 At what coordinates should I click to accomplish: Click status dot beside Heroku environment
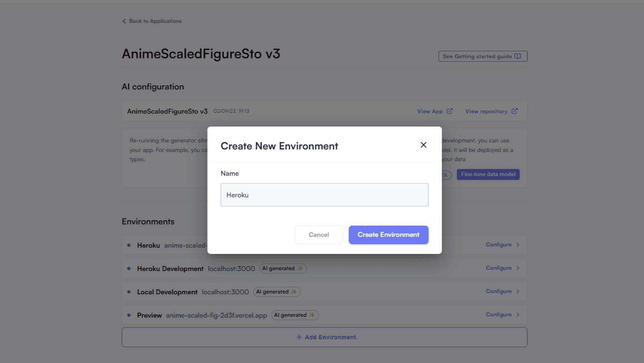pyautogui.click(x=129, y=245)
